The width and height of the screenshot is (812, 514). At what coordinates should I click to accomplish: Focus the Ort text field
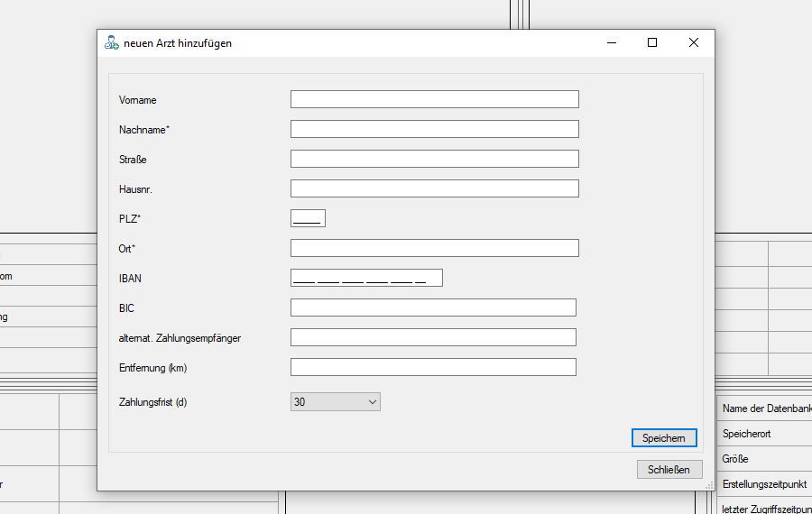(434, 248)
